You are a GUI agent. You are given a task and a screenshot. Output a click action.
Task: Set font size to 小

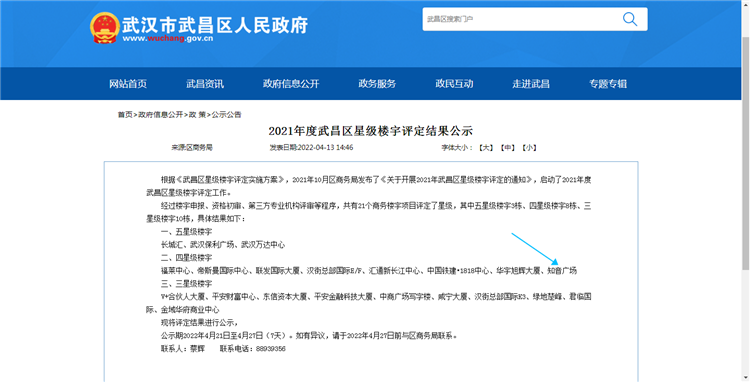529,148
